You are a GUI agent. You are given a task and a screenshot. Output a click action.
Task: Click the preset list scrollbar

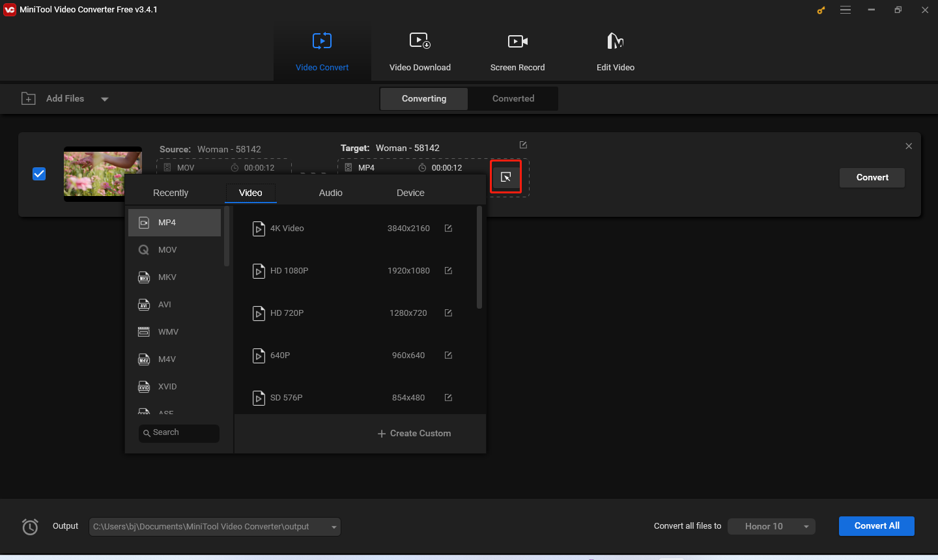[x=479, y=258]
